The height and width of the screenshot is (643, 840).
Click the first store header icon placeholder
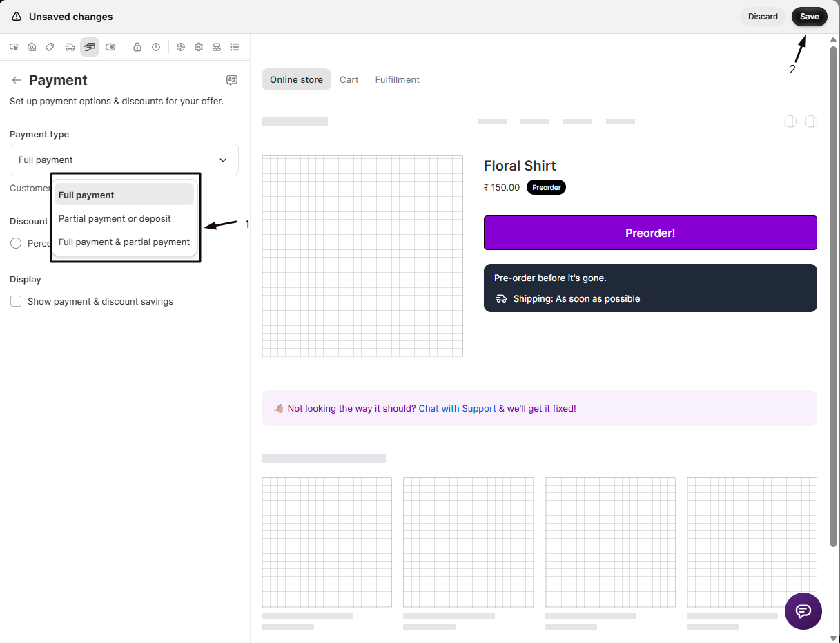coord(790,122)
